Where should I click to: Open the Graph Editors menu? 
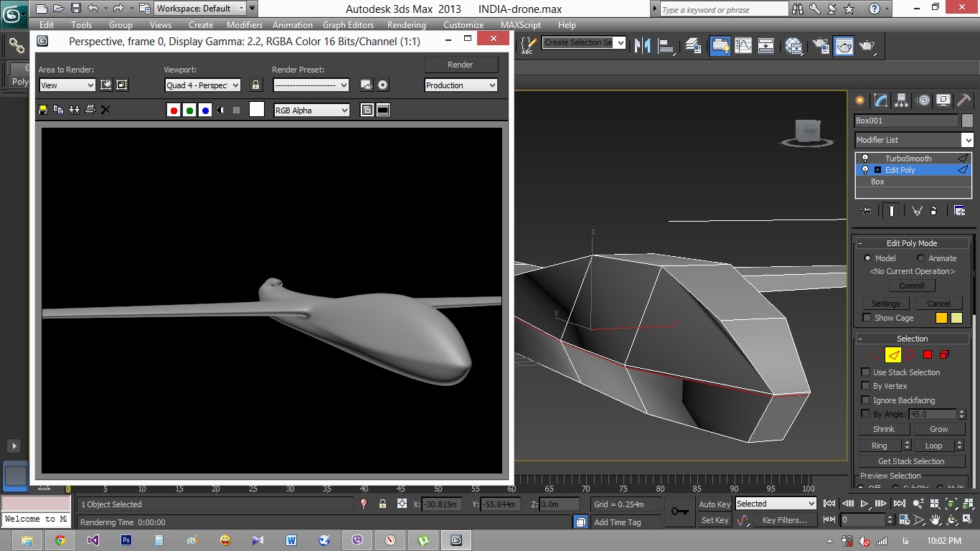[x=348, y=24]
